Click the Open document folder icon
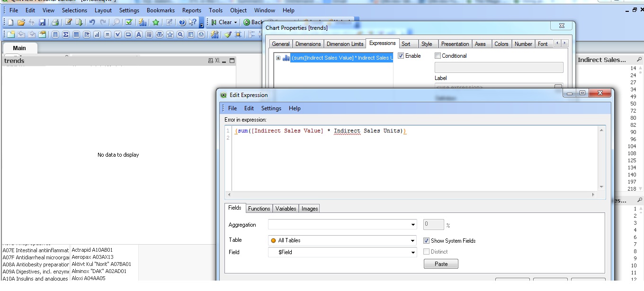 coord(21,22)
